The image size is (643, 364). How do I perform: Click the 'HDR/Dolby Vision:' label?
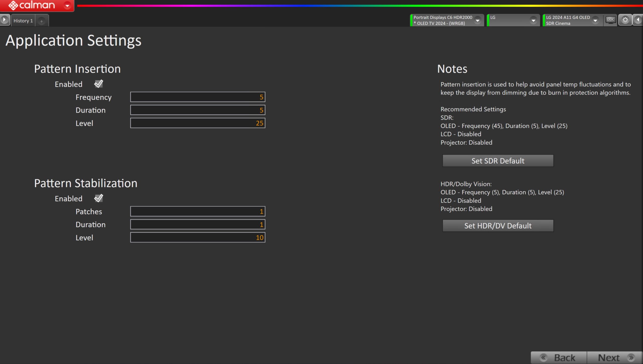466,184
